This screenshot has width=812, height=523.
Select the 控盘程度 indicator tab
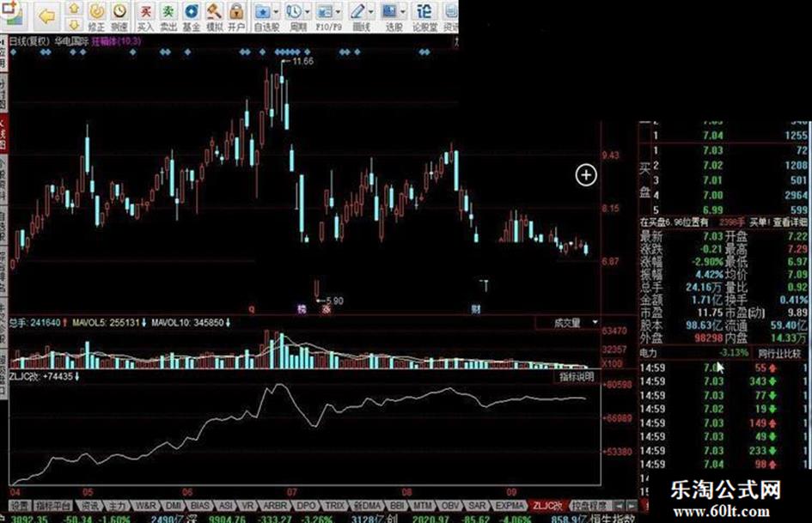[590, 505]
